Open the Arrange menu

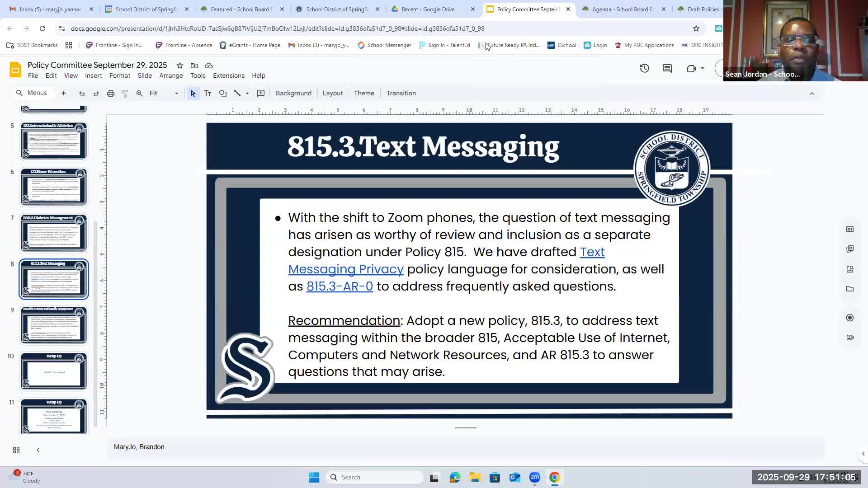(171, 75)
